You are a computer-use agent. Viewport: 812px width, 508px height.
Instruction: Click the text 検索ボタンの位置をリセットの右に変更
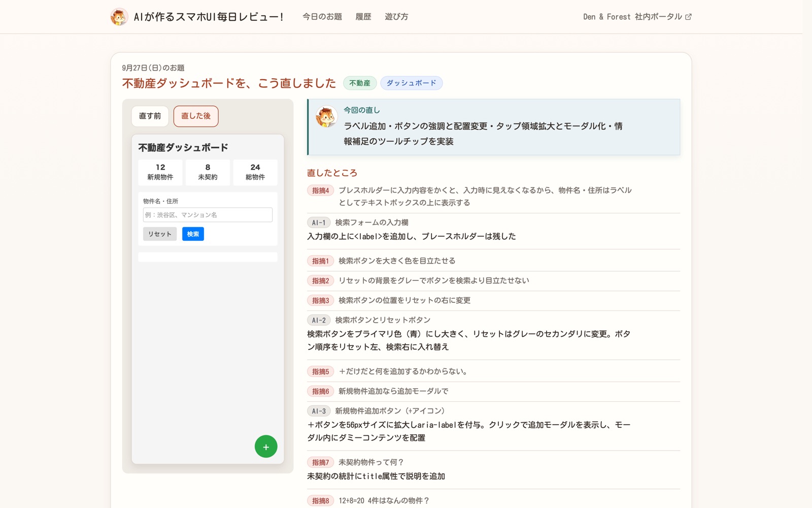[404, 300]
